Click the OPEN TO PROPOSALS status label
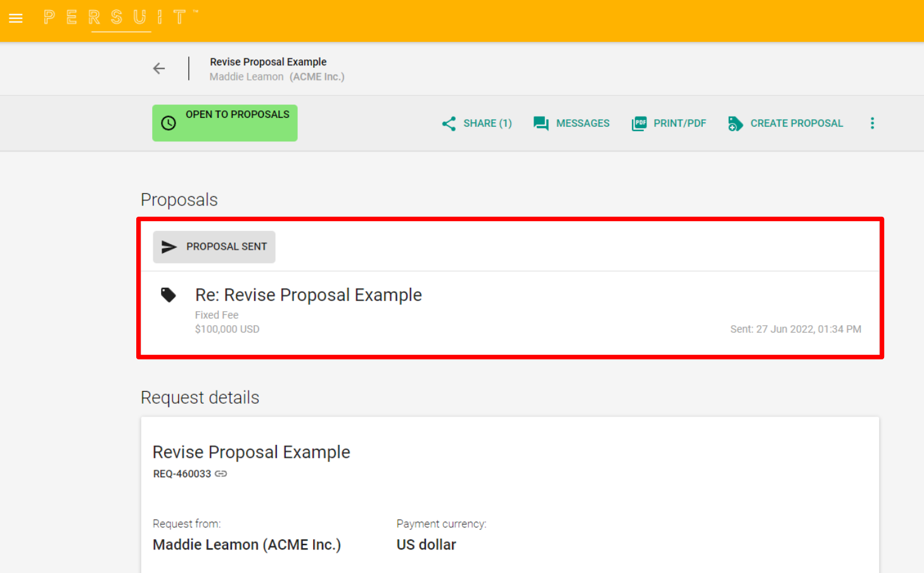924x573 pixels. (x=237, y=115)
